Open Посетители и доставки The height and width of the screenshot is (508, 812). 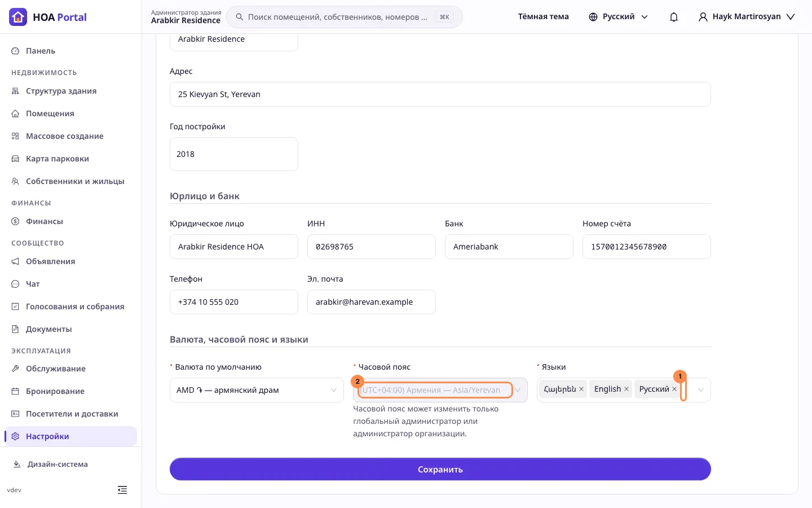pyautogui.click(x=70, y=414)
